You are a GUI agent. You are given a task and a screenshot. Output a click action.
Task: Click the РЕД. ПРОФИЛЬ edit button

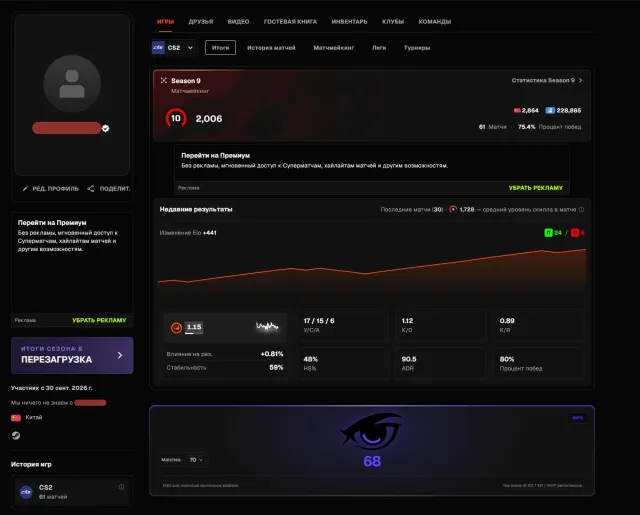(x=51, y=189)
